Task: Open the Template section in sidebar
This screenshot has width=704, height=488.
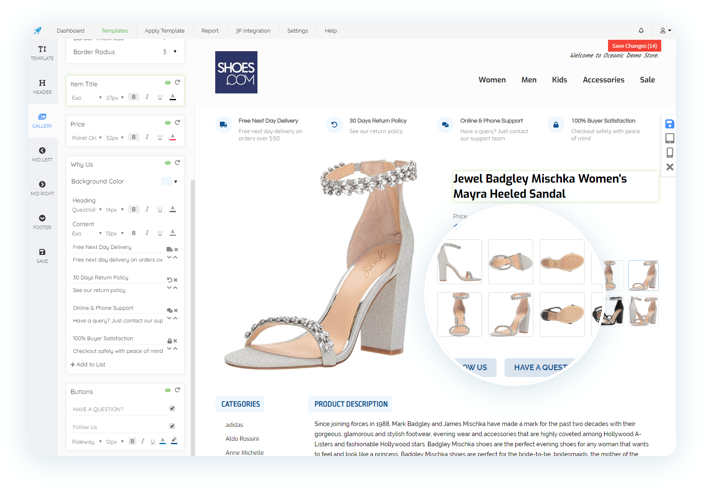Action: tap(42, 52)
